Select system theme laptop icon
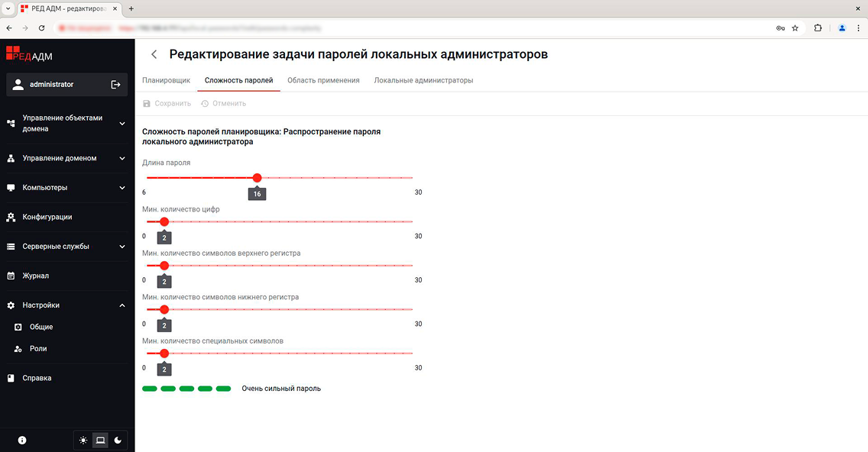Image resolution: width=868 pixels, height=452 pixels. tap(100, 441)
